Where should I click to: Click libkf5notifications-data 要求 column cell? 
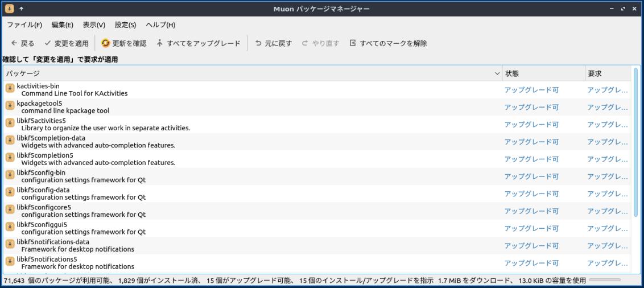click(x=608, y=245)
